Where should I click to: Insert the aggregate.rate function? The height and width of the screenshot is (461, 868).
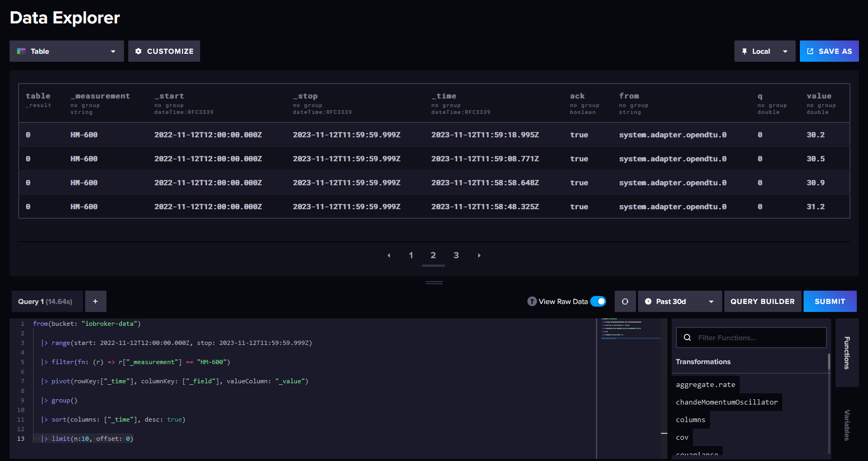(x=706, y=384)
